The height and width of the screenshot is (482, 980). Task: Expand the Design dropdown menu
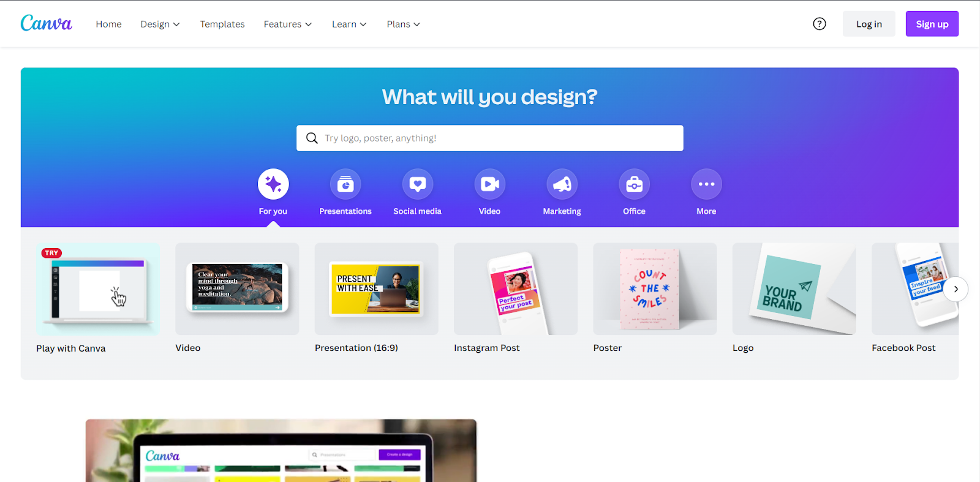[160, 24]
